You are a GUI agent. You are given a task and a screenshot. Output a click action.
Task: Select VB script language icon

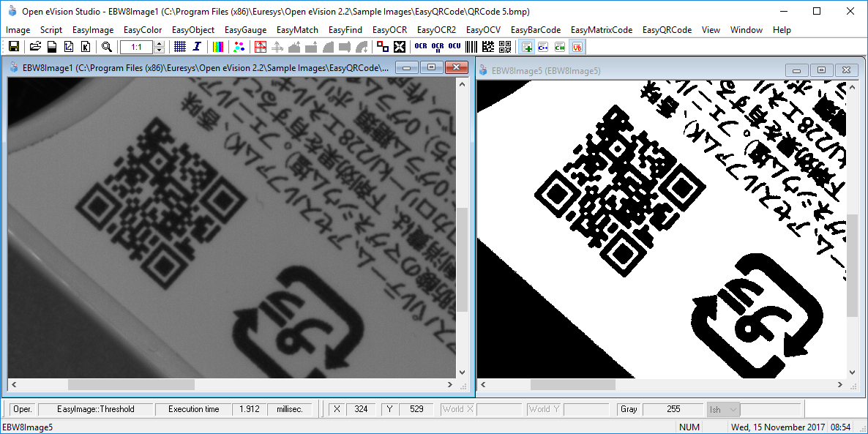click(577, 47)
